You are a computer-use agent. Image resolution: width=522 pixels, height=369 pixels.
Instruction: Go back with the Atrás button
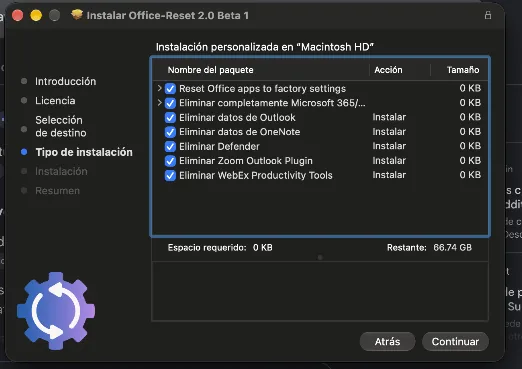pyautogui.click(x=387, y=341)
